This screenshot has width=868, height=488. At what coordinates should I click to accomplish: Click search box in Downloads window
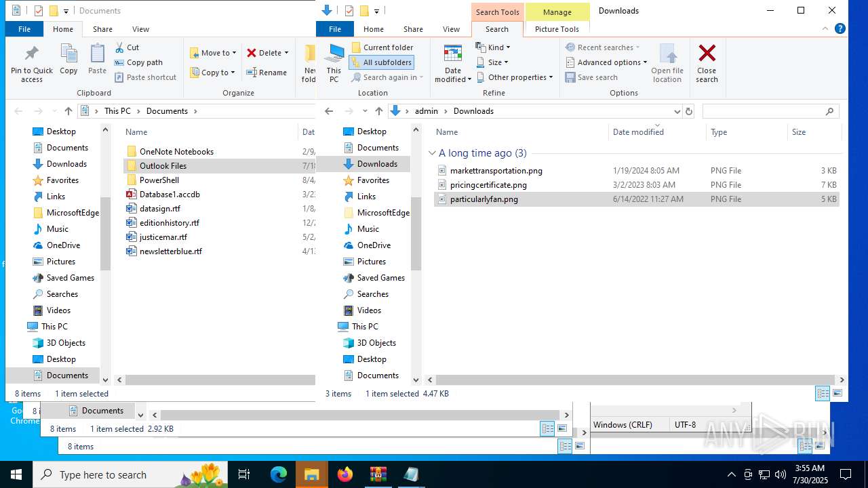[x=770, y=111]
